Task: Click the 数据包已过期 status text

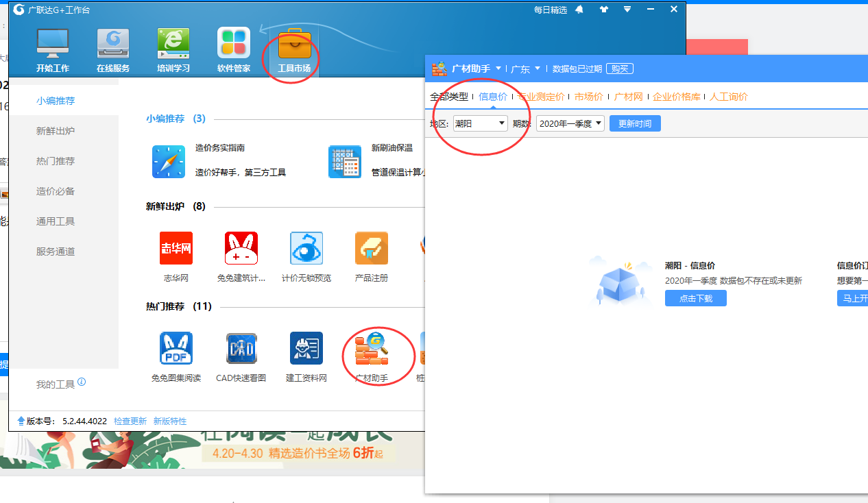Action: point(577,69)
